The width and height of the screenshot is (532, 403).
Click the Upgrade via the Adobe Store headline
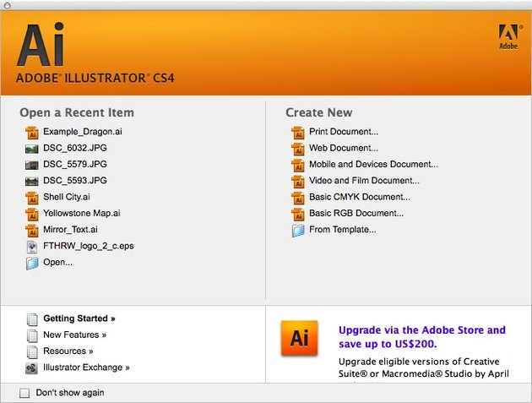(422, 337)
